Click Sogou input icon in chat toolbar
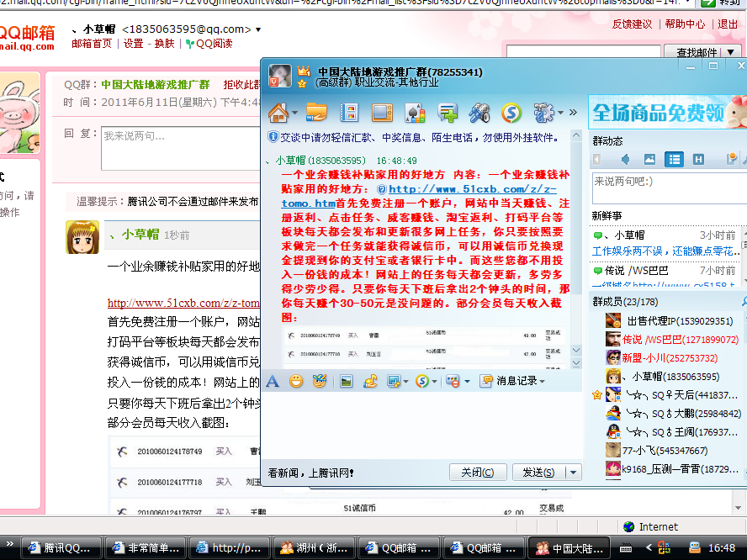Screen dimensions: 747x560 click(422, 382)
